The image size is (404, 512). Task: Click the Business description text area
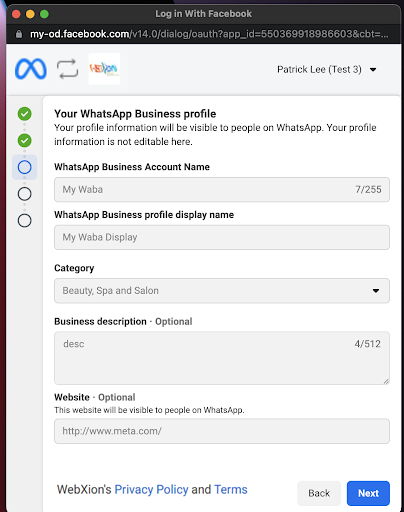[x=222, y=358]
